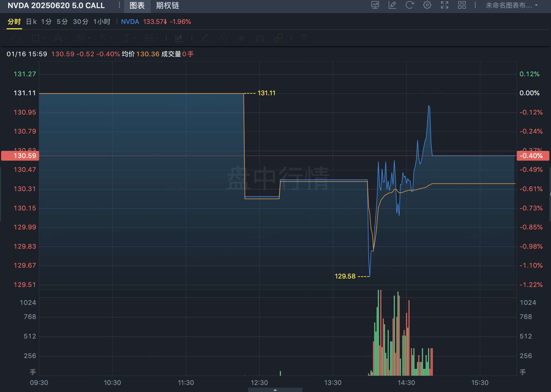The image size is (551, 392).
Task: Expand the line drawing tool dropdown arrow
Action: pos(21,38)
